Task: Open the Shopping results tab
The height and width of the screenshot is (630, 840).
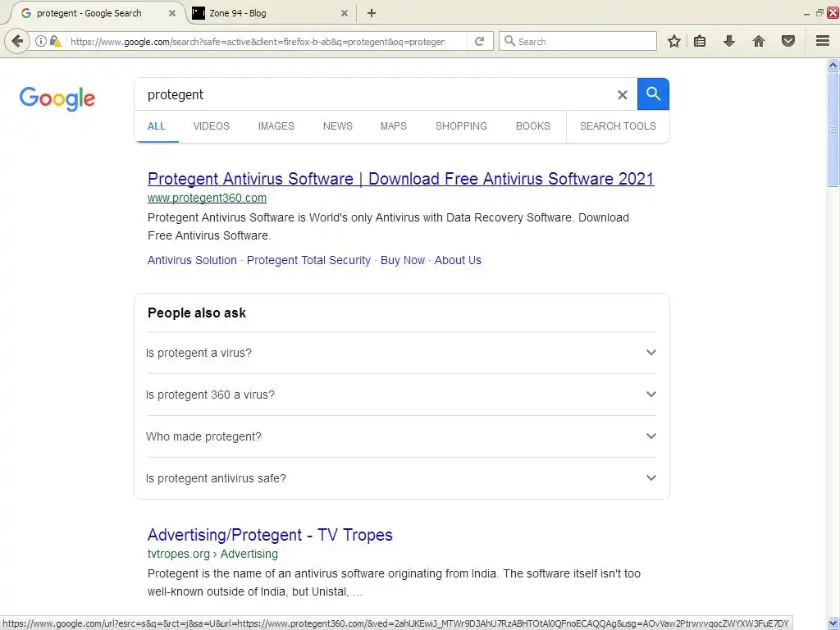Action: point(461,126)
